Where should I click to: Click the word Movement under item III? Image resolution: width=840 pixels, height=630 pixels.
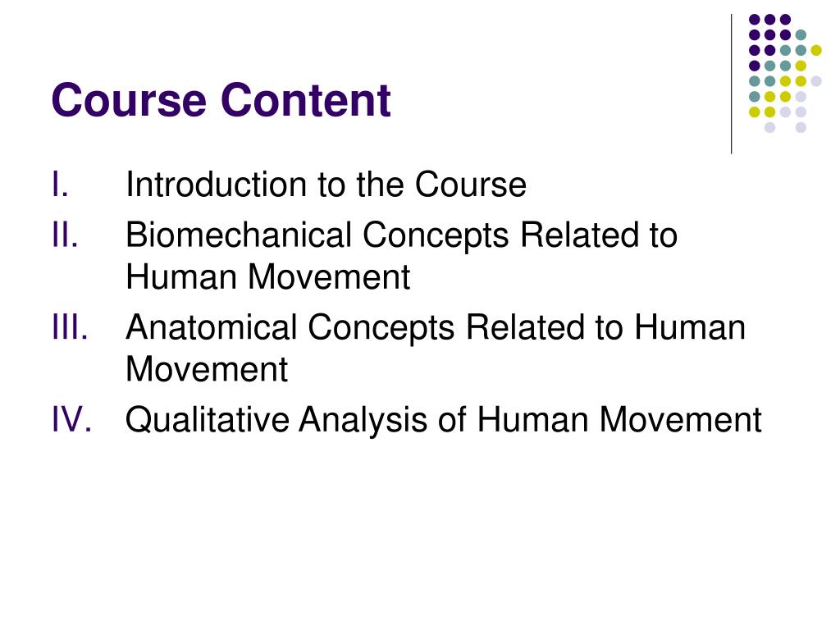point(207,370)
